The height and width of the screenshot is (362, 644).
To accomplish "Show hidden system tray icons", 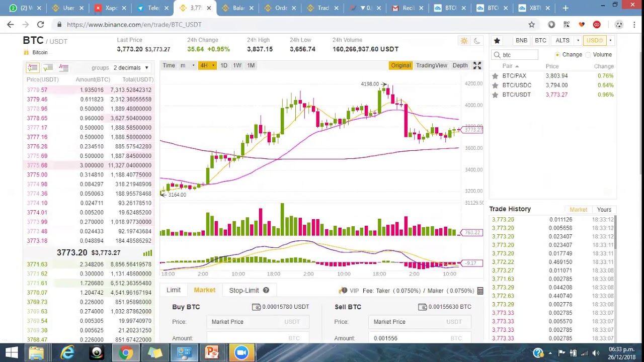I will [550, 353].
